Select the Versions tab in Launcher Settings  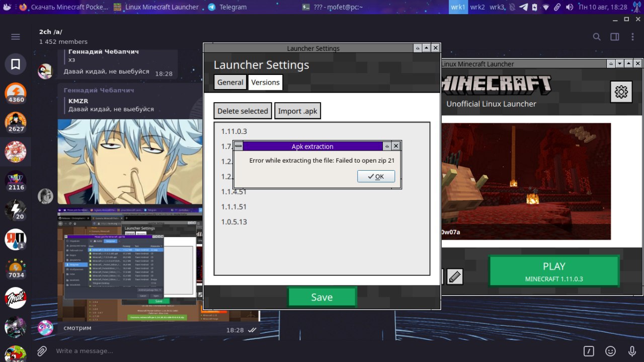(x=265, y=82)
